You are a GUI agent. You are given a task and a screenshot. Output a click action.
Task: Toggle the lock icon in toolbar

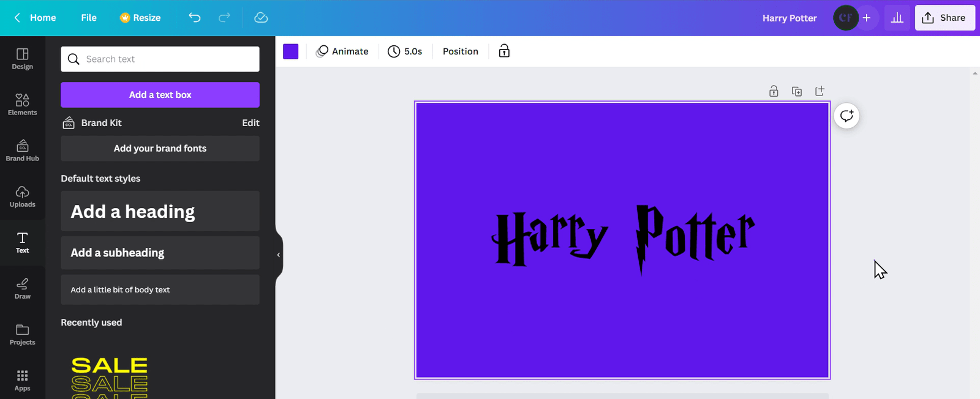[x=504, y=51]
